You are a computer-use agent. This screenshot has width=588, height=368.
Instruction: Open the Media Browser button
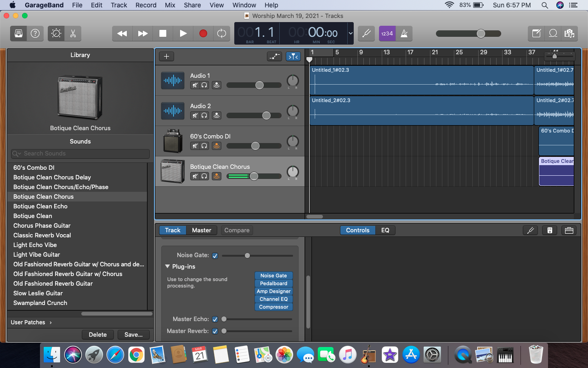click(570, 34)
